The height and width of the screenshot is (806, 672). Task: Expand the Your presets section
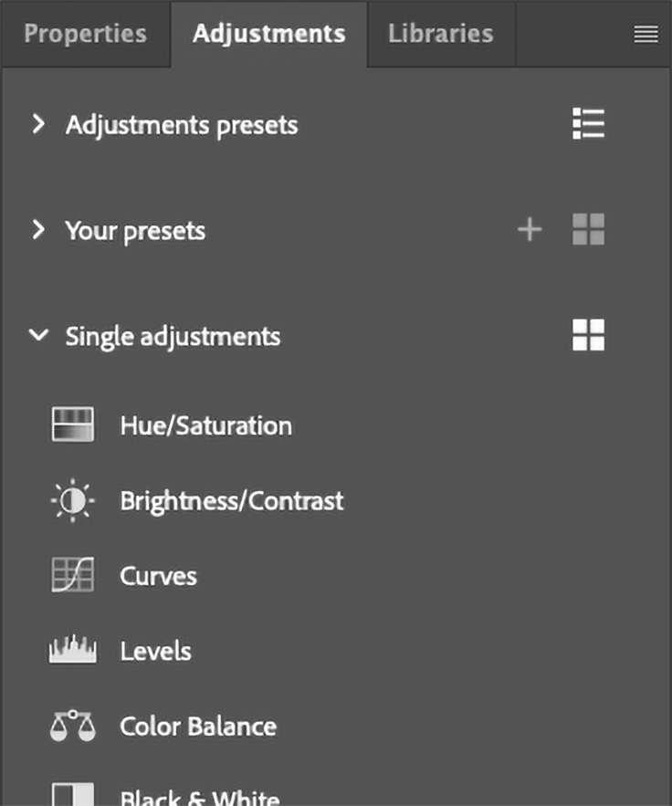pos(37,230)
